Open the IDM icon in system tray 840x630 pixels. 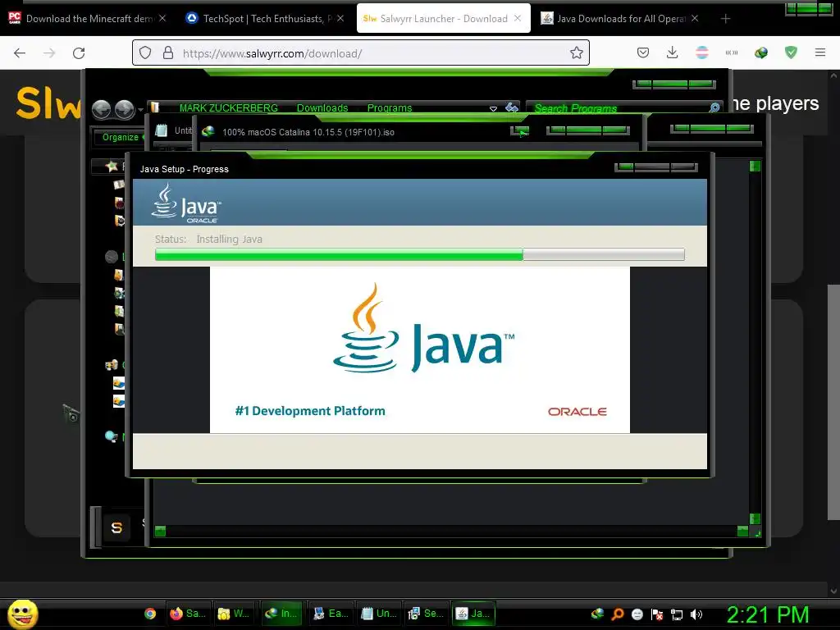tap(597, 614)
